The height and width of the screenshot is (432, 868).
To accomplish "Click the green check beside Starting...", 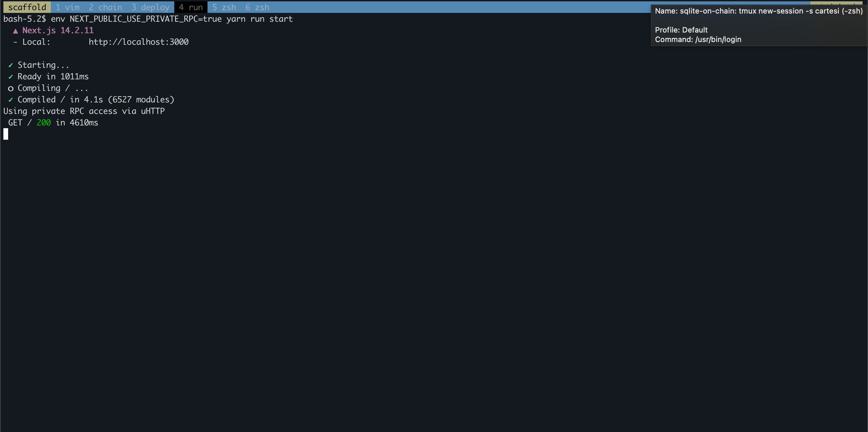I will click(x=11, y=65).
